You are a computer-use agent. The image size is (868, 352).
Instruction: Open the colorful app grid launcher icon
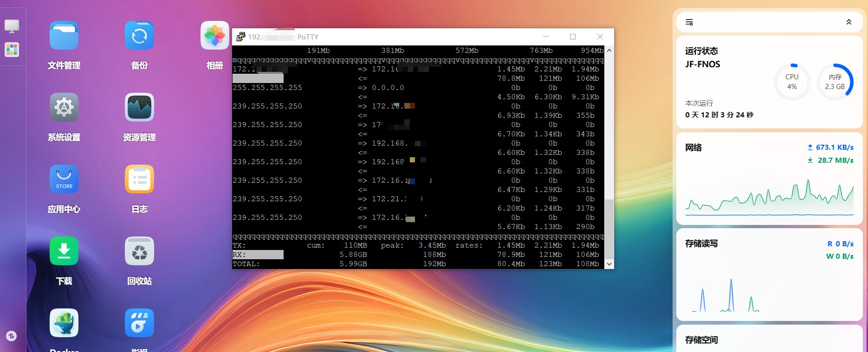click(12, 49)
